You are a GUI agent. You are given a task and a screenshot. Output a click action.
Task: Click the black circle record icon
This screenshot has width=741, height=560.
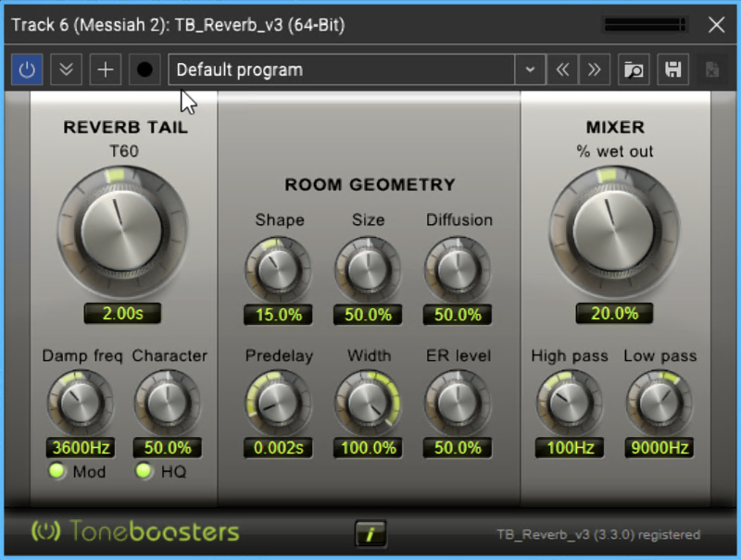tap(144, 69)
